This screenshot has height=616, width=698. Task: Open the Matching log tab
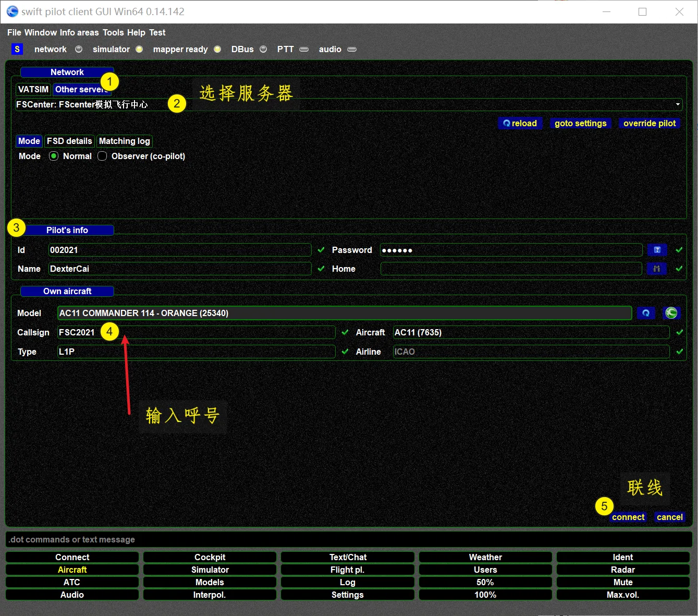click(125, 141)
